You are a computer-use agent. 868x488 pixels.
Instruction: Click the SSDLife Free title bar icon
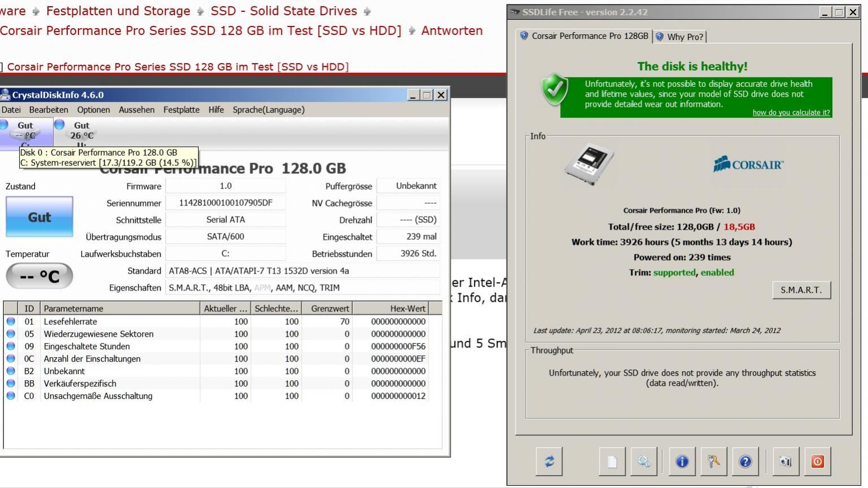514,12
